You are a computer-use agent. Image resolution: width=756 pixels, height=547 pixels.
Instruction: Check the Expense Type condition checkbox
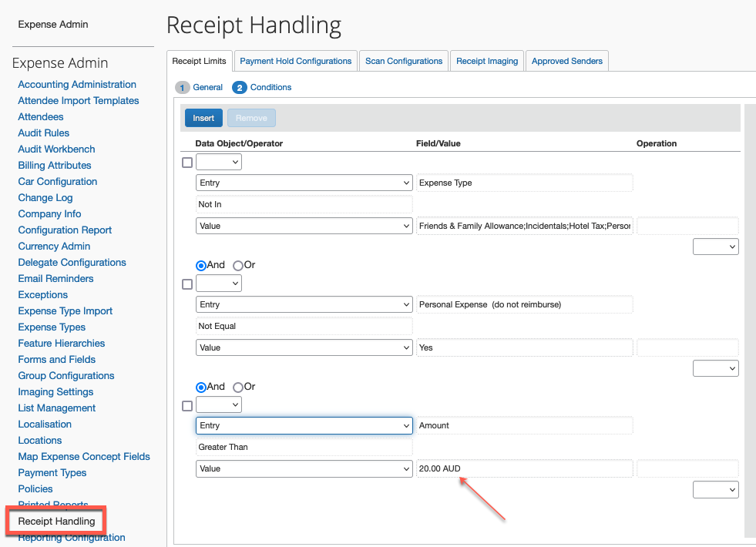[187, 163]
